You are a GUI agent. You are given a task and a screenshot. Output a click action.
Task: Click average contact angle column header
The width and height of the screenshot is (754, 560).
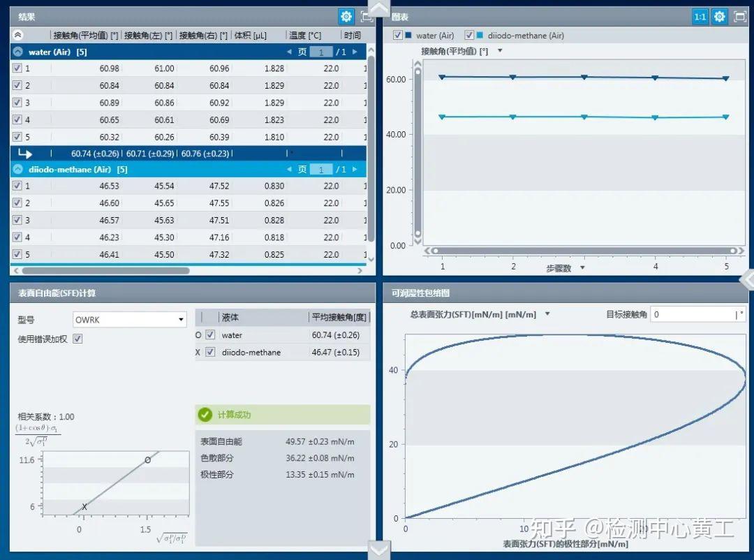339,317
